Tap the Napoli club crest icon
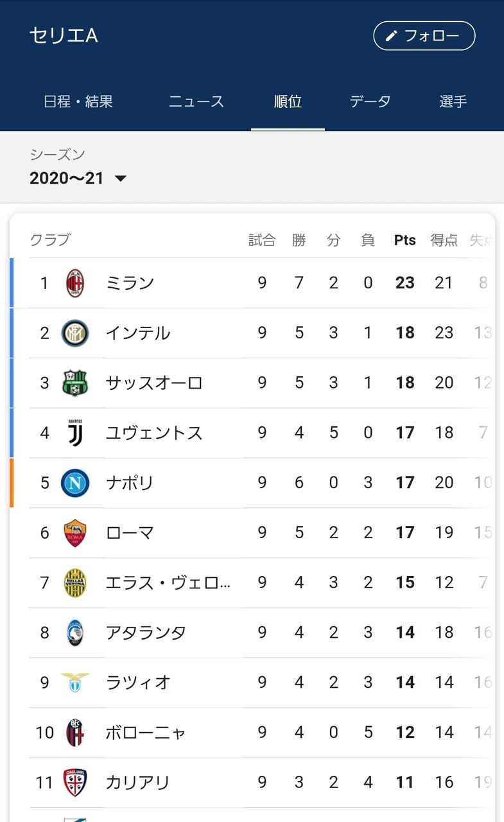The image size is (504, 822). pos(75,483)
